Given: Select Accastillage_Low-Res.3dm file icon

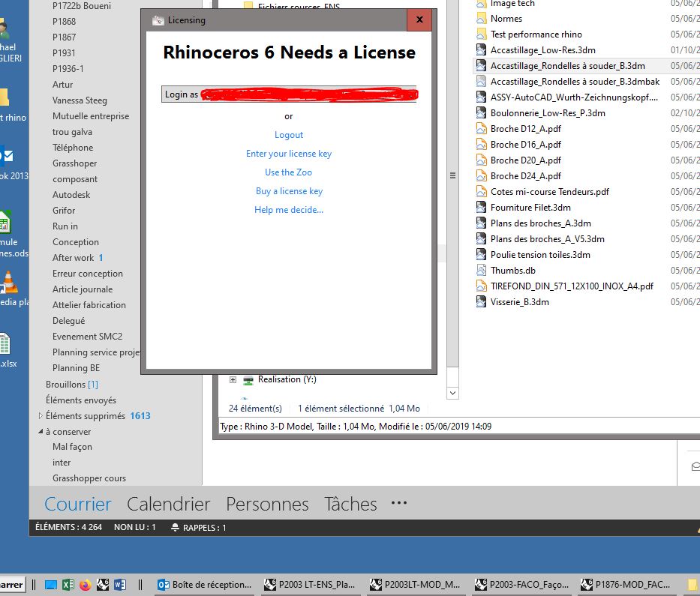Looking at the screenshot, I should point(481,50).
